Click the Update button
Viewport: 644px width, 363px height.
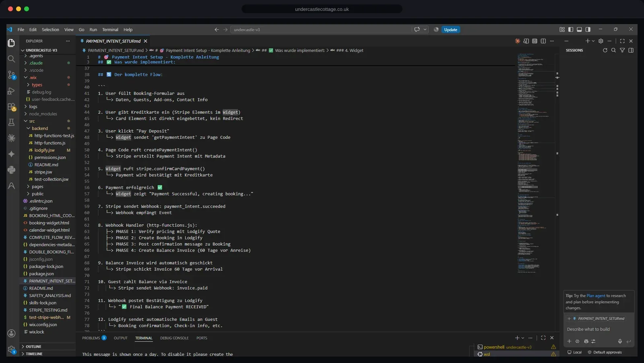451,30
